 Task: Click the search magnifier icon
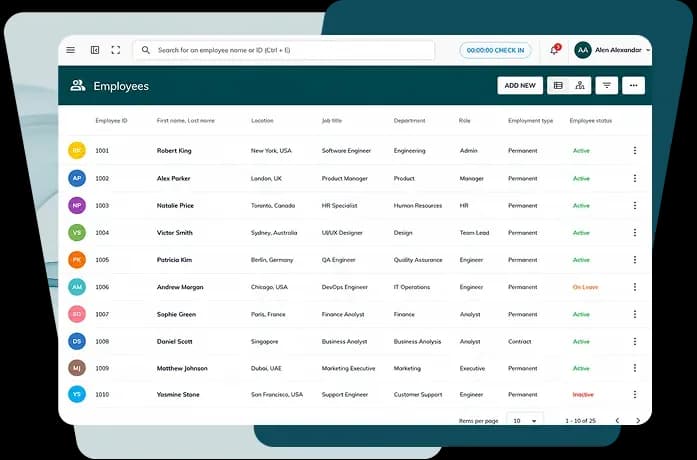146,50
